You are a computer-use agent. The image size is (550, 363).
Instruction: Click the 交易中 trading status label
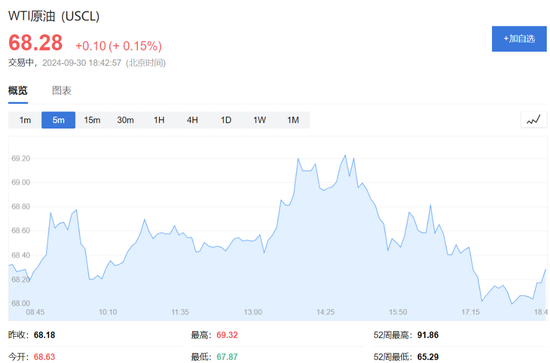click(21, 63)
